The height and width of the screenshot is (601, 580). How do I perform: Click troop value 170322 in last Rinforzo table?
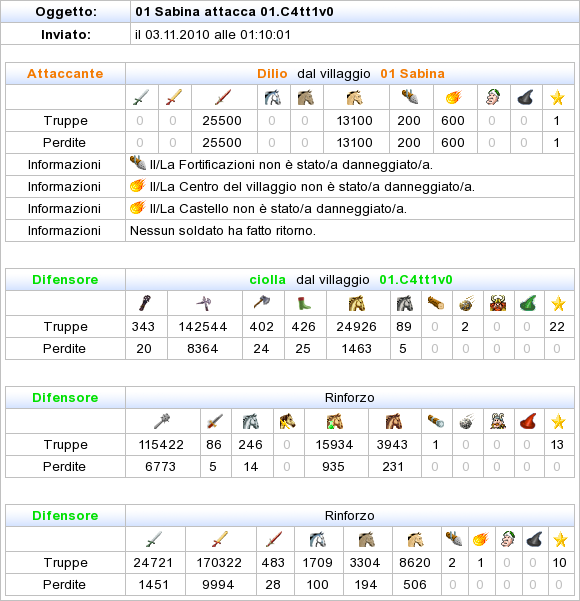[x=219, y=563]
